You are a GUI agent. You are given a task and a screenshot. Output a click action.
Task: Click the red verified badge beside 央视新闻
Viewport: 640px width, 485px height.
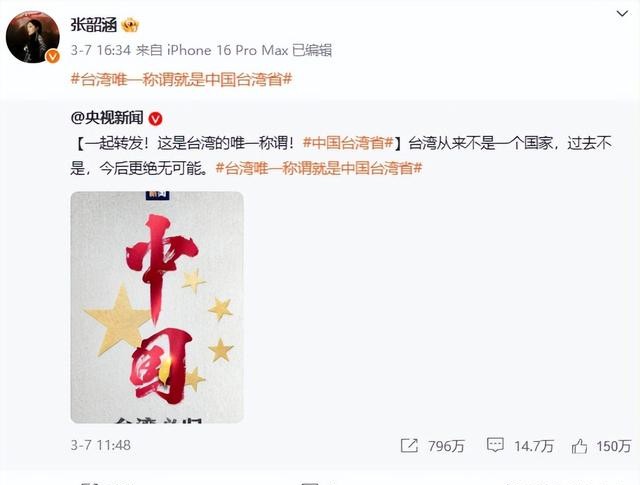[156, 119]
